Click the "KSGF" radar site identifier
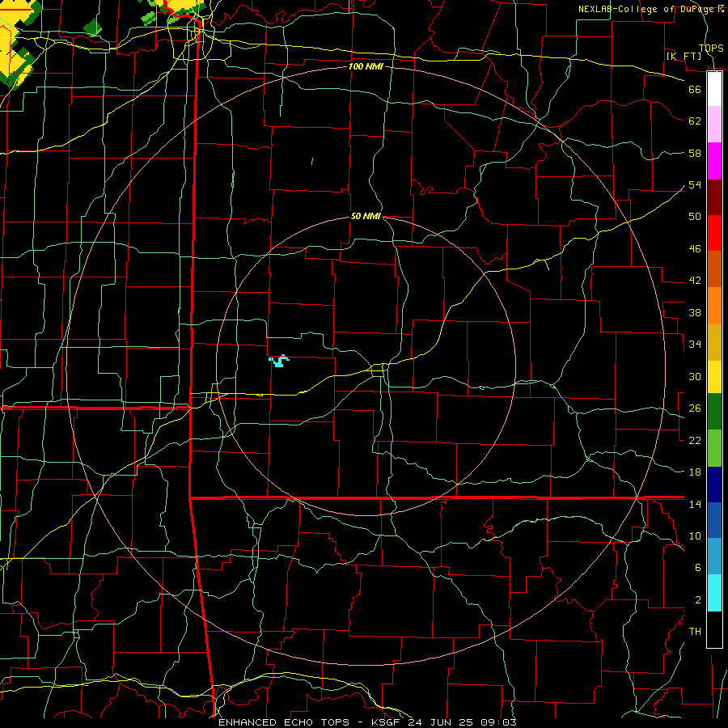 tap(387, 722)
